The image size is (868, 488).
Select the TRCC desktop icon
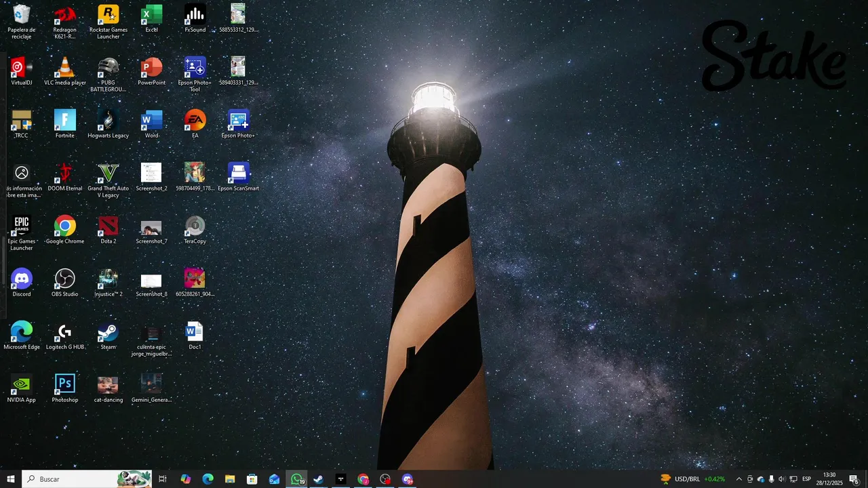coord(22,125)
